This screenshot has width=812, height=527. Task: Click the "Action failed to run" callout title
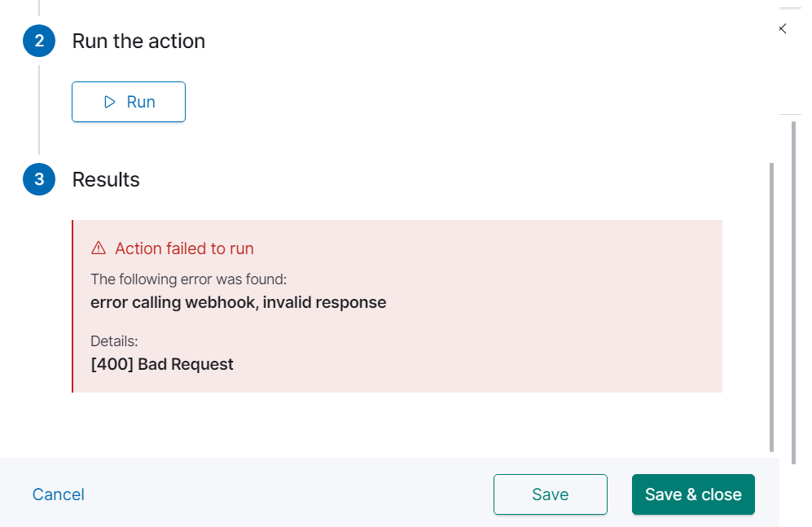tap(184, 248)
